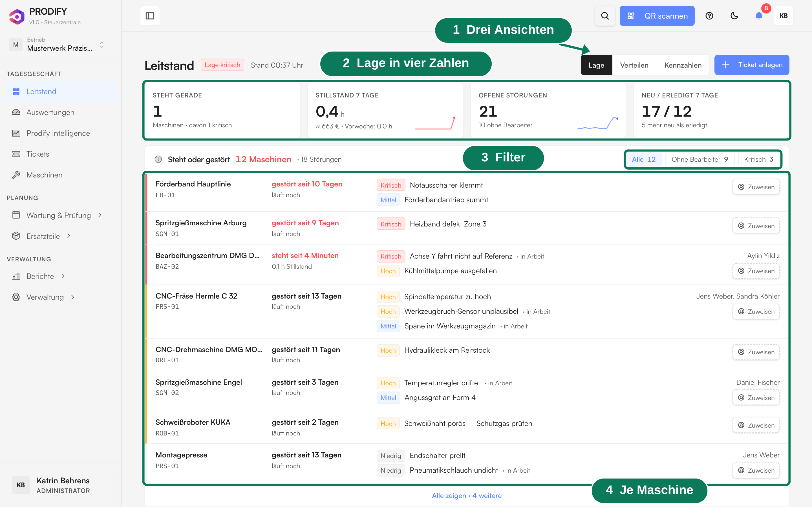
Task: Assign Förderband Hauptlinie via Zuweisen
Action: (756, 187)
